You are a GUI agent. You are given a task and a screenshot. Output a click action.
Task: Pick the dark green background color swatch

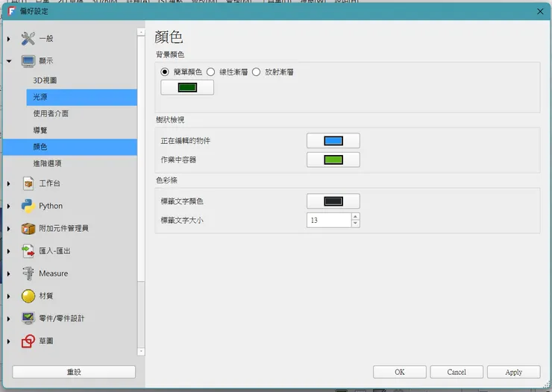click(x=187, y=87)
